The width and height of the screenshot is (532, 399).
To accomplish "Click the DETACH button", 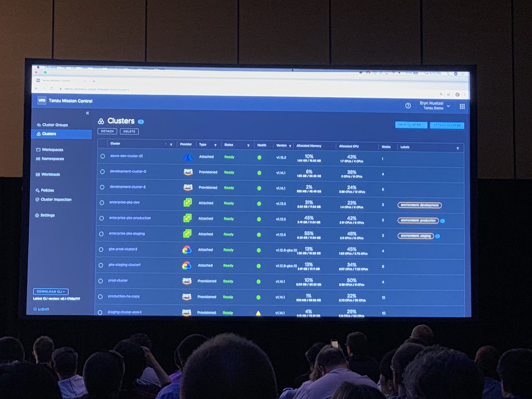I will tap(107, 131).
